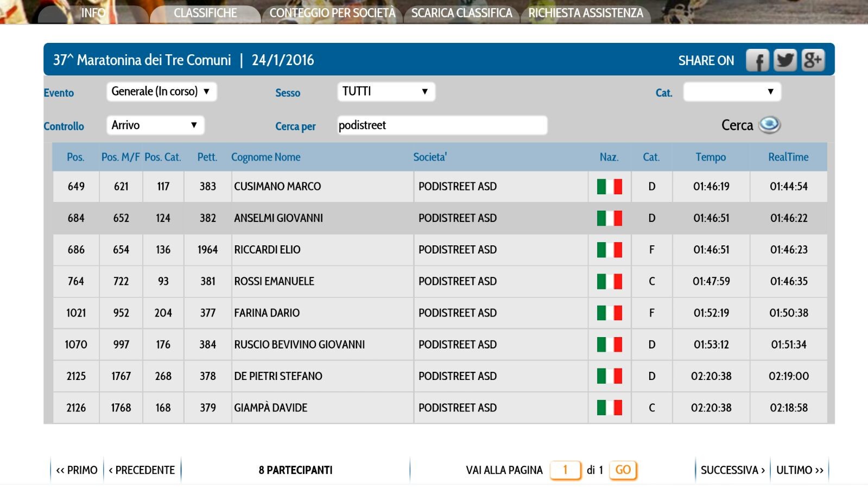Open the Conteggio per Società tab
The image size is (868, 488).
(x=332, y=13)
